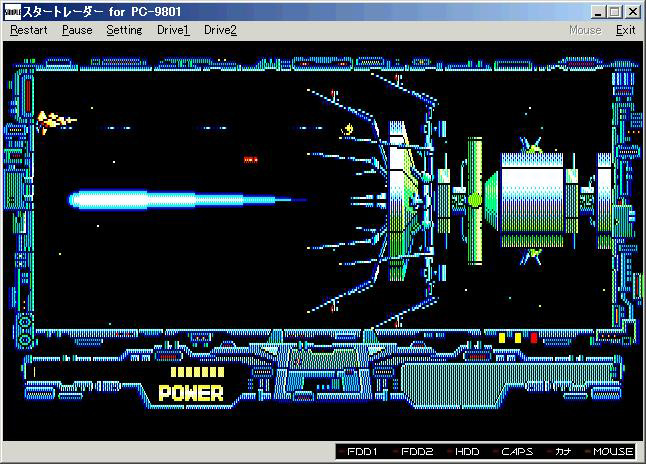Minimize the emulator window
This screenshot has width=646, height=464.
coord(597,12)
